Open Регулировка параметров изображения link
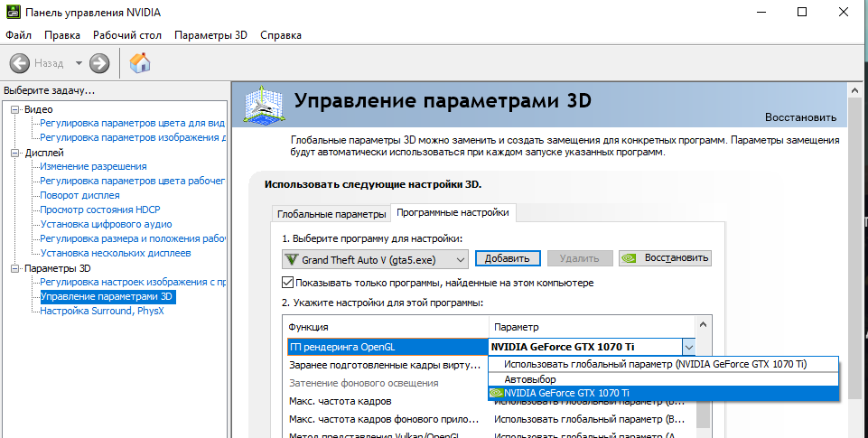This screenshot has width=868, height=438. point(132,137)
